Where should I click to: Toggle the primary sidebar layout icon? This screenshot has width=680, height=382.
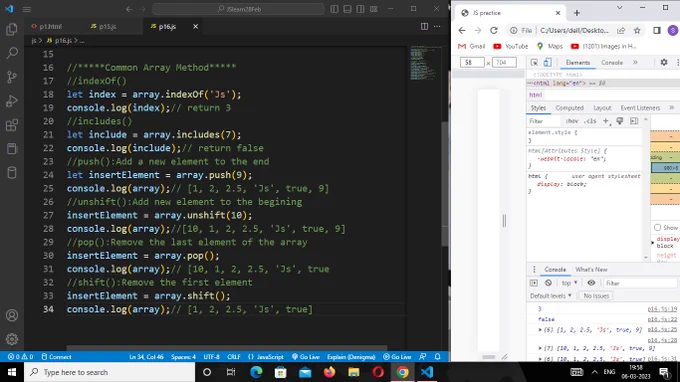334,9
